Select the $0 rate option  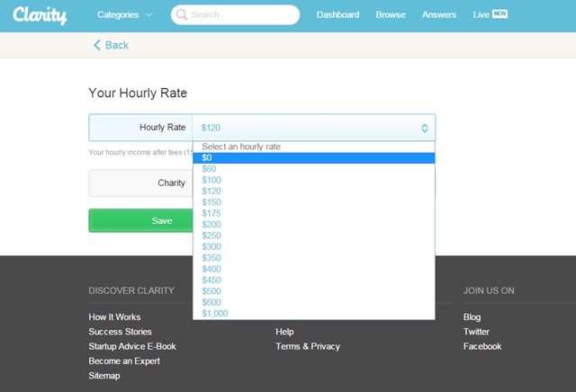[x=314, y=158]
